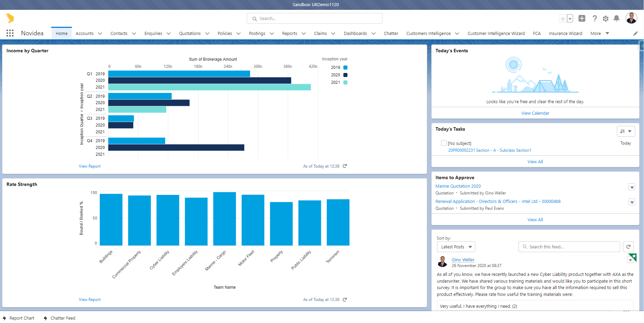The width and height of the screenshot is (644, 323).
Task: Open the Latest Posts sort dropdown
Action: (x=456, y=247)
